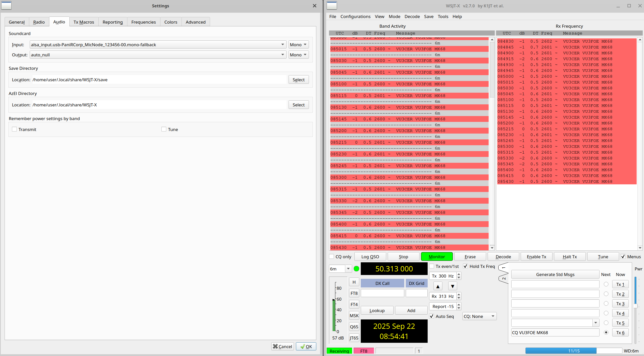Switch to JT65 mode button

pos(354,338)
